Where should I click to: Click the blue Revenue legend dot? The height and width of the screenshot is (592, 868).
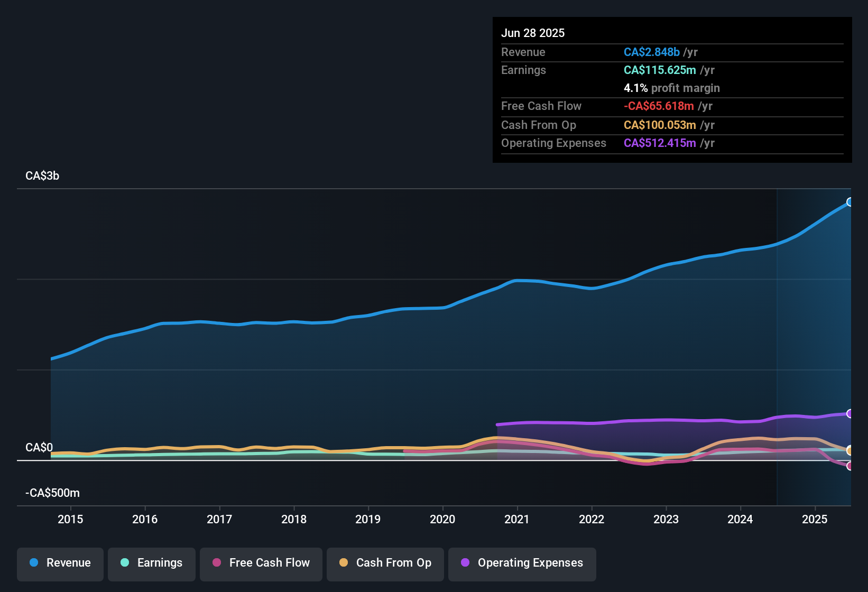click(33, 563)
